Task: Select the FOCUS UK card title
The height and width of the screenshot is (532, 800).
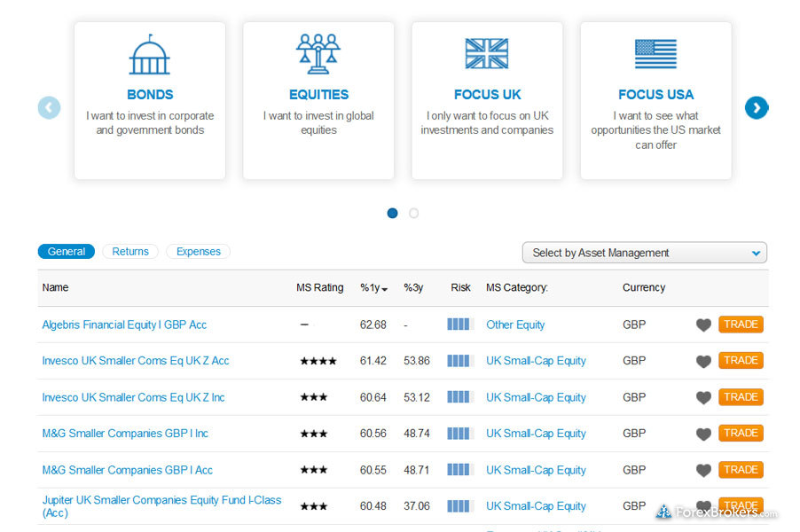Action: pyautogui.click(x=487, y=95)
